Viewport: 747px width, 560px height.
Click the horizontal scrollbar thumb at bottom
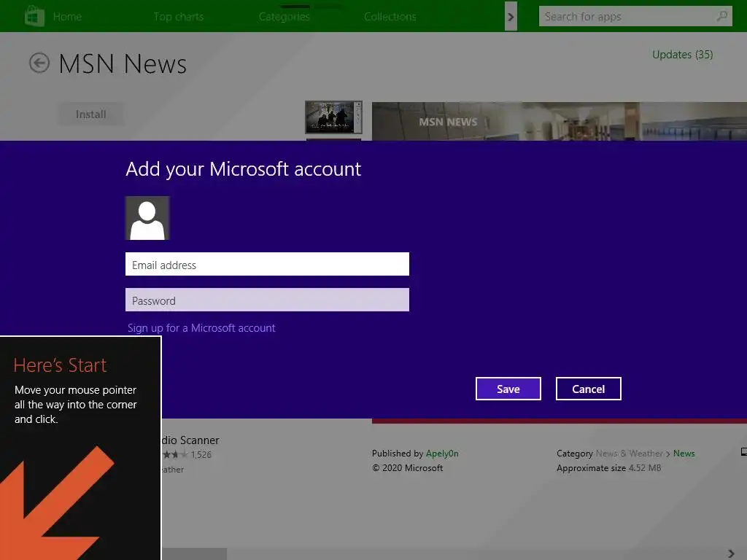[194, 554]
